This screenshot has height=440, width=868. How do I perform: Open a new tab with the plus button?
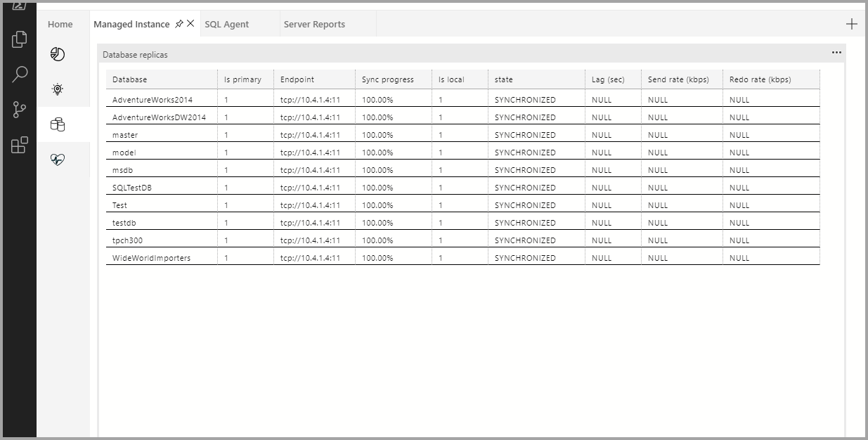[851, 23]
